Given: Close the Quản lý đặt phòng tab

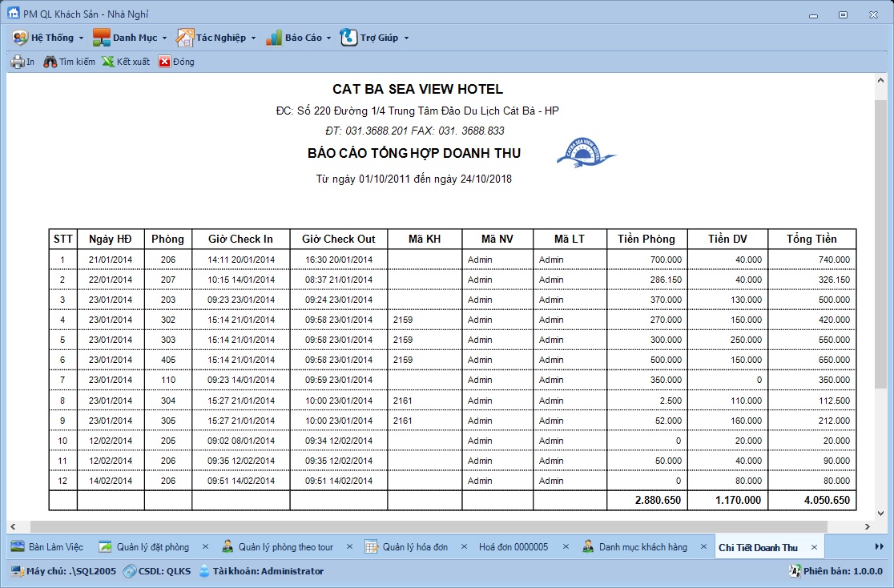Looking at the screenshot, I should [x=205, y=547].
